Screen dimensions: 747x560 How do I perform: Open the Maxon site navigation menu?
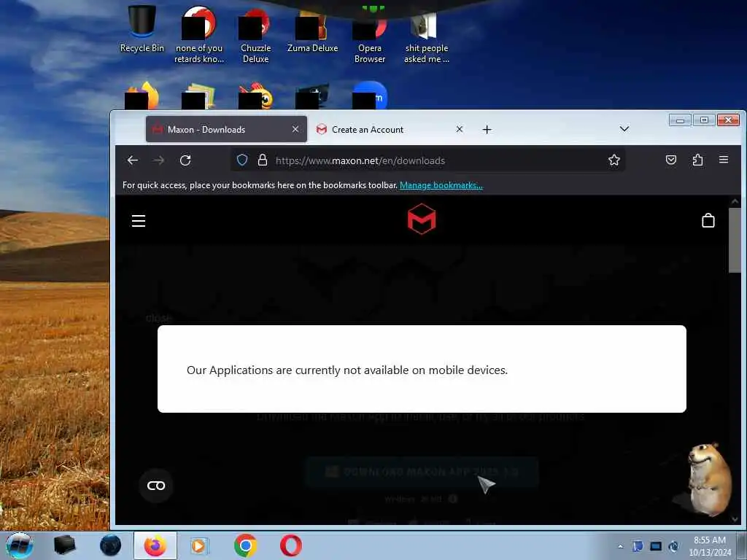pyautogui.click(x=139, y=221)
